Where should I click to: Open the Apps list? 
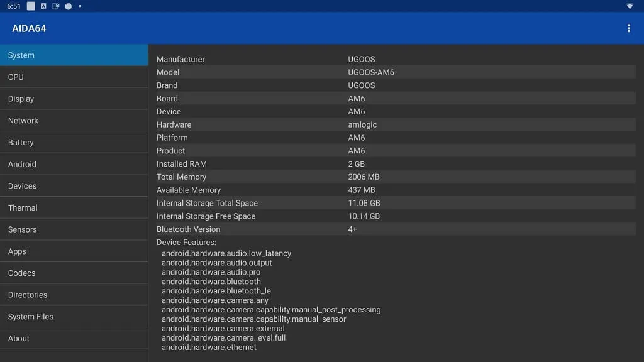click(x=74, y=251)
